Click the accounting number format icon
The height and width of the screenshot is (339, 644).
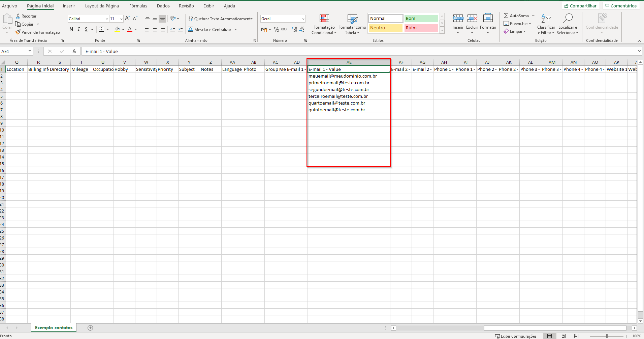(264, 29)
